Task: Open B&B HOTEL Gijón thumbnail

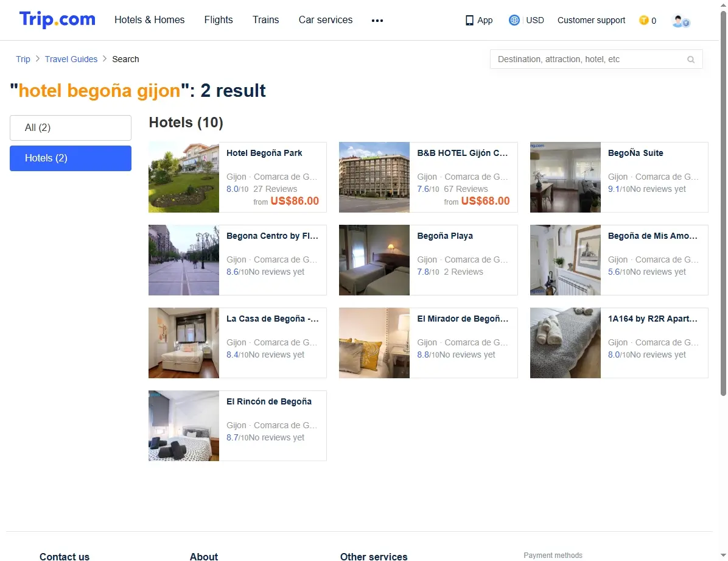Action: pyautogui.click(x=374, y=177)
